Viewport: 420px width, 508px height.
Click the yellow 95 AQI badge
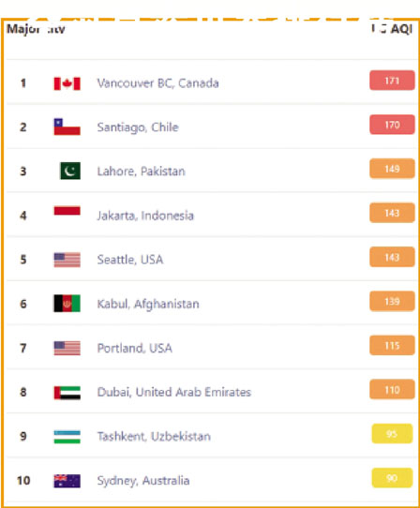pos(392,433)
